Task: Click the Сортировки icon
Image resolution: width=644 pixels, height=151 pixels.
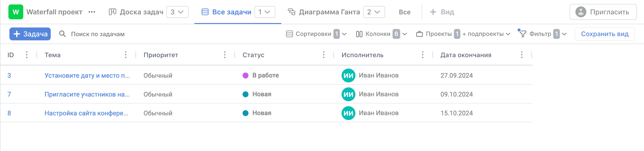Action: click(289, 34)
